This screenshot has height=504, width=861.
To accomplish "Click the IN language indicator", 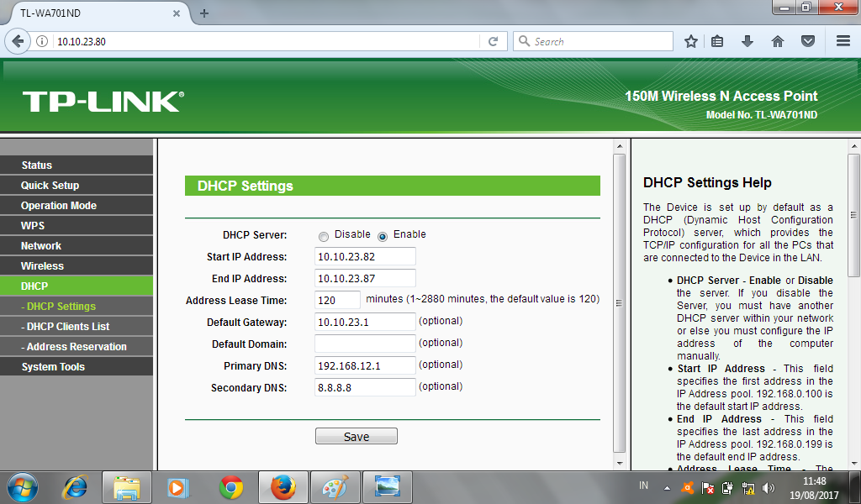I will (x=643, y=486).
